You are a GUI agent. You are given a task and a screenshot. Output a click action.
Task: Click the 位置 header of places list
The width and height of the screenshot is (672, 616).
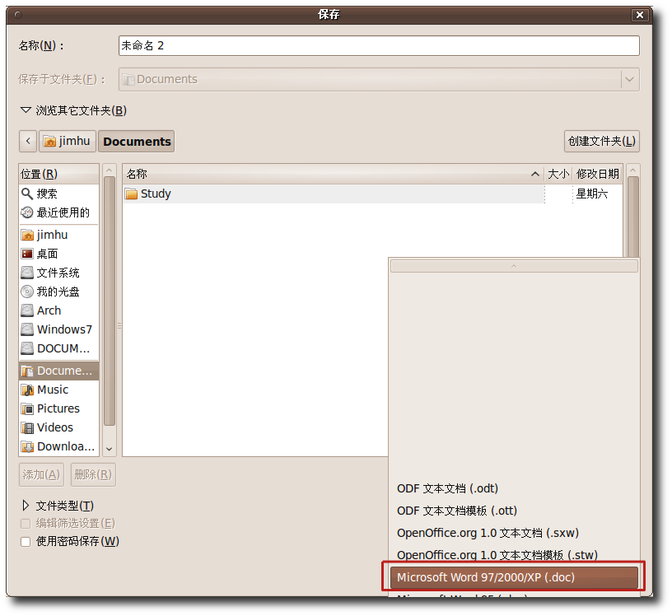[59, 174]
